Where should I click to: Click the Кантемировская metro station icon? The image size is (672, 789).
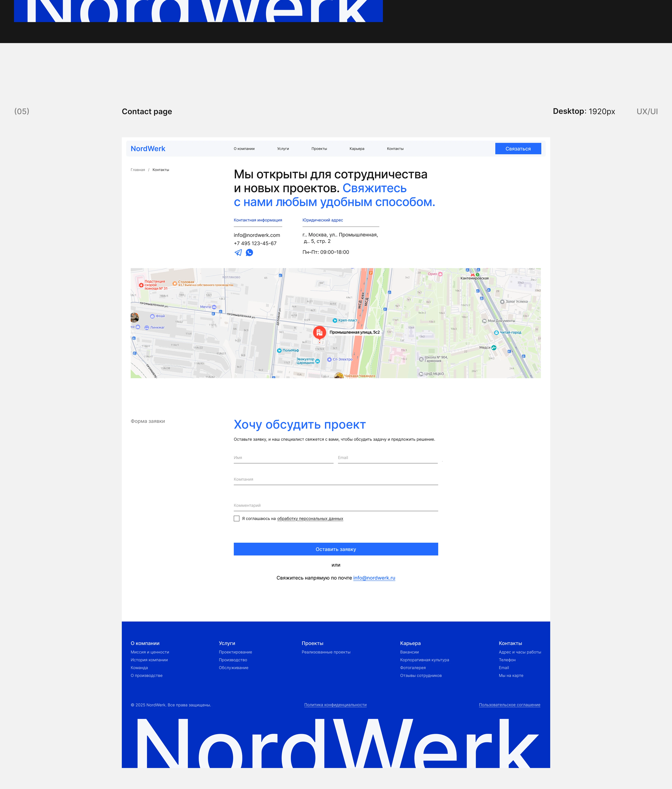473,275
